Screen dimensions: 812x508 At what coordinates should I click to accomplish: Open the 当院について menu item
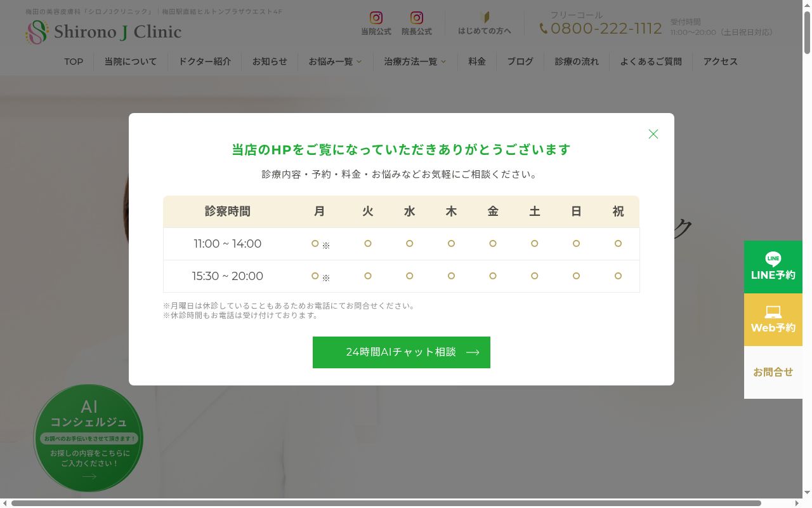pos(131,62)
